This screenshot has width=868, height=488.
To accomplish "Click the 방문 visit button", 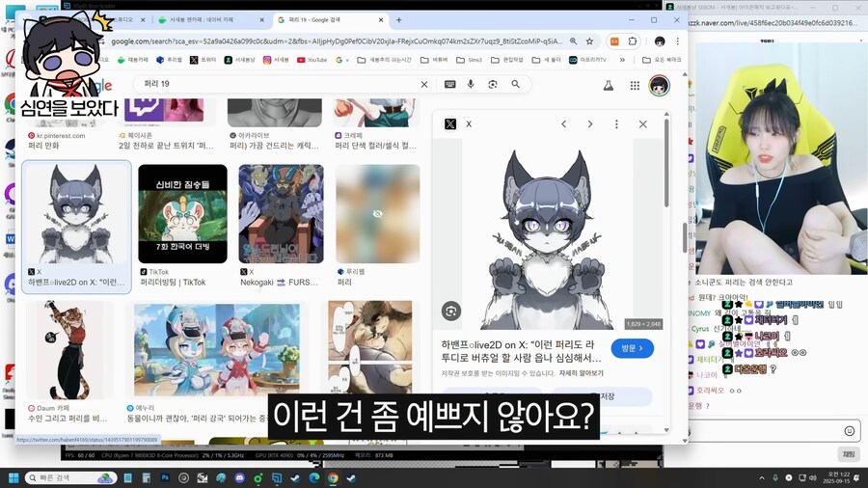I will [632, 348].
